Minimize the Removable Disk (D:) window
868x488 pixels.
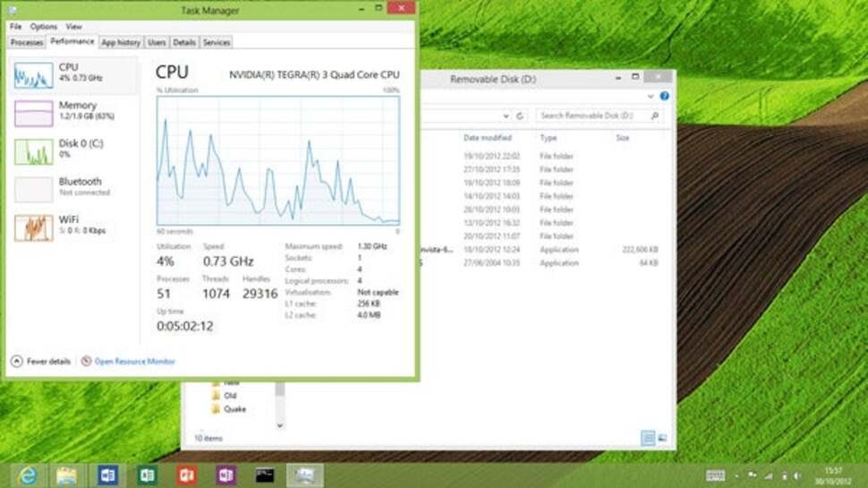[618, 79]
